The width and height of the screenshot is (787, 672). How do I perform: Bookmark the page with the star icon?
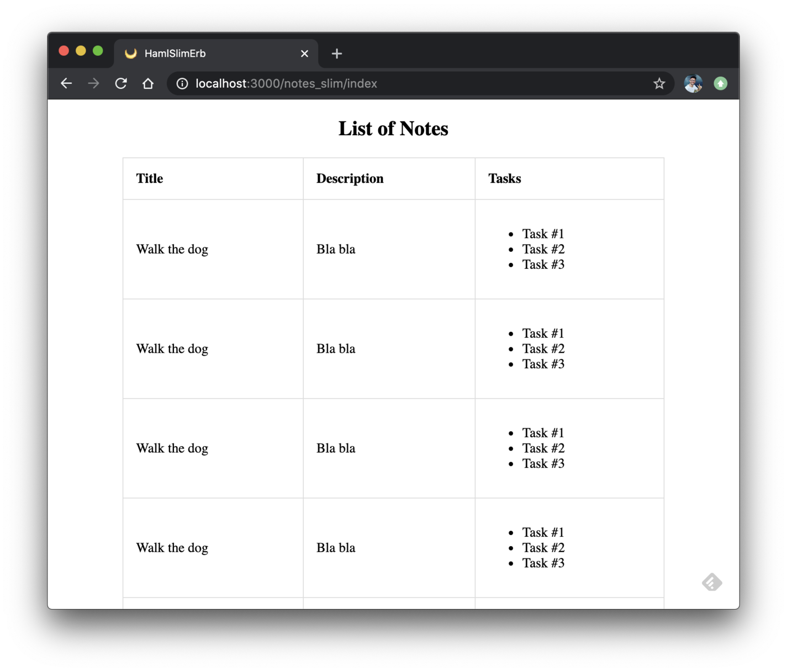point(659,83)
